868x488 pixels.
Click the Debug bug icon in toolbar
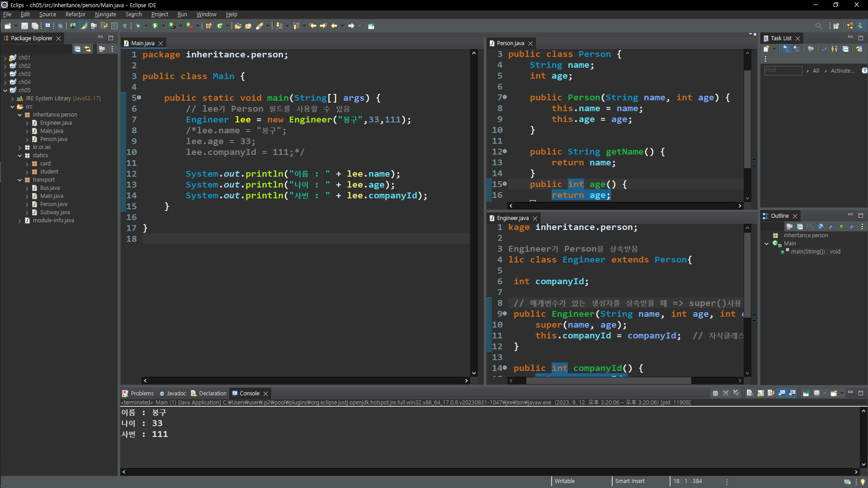(x=138, y=26)
